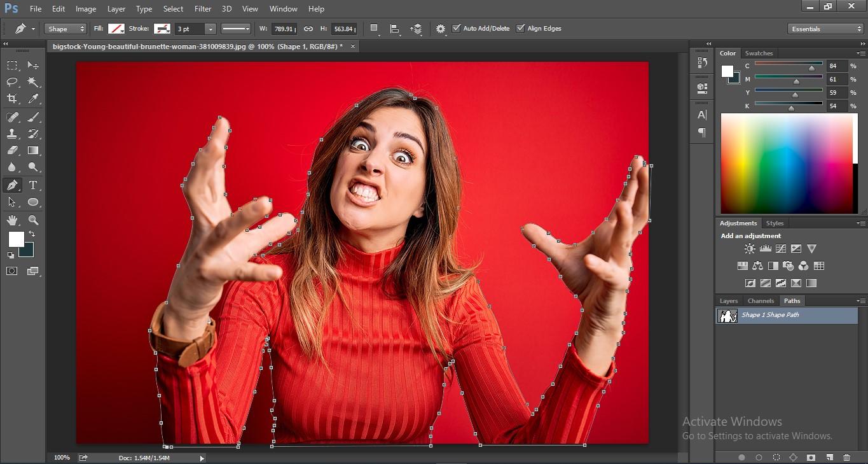
Task: Switch to the Channels tab
Action: pos(761,300)
